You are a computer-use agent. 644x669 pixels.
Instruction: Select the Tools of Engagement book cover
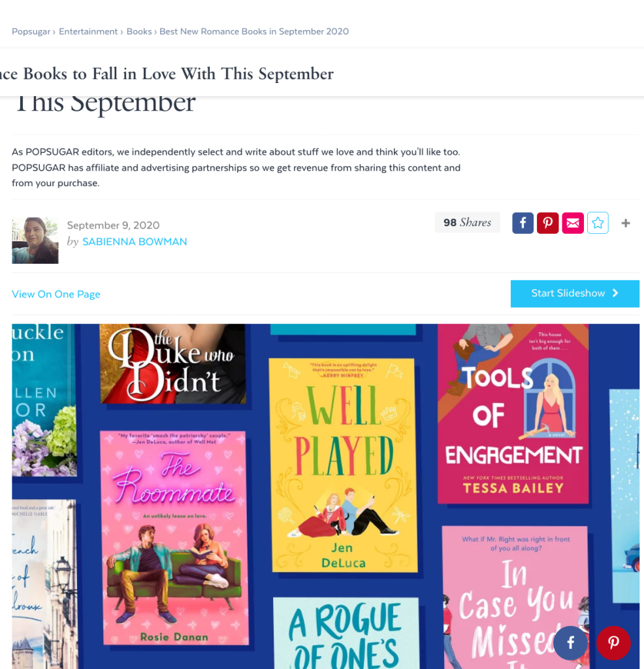tap(513, 414)
